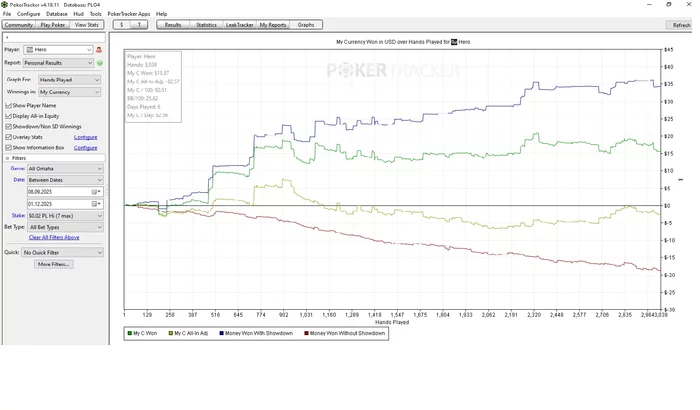Image resolution: width=700 pixels, height=410 pixels.
Task: Switch to the Community tab
Action: 19,25
